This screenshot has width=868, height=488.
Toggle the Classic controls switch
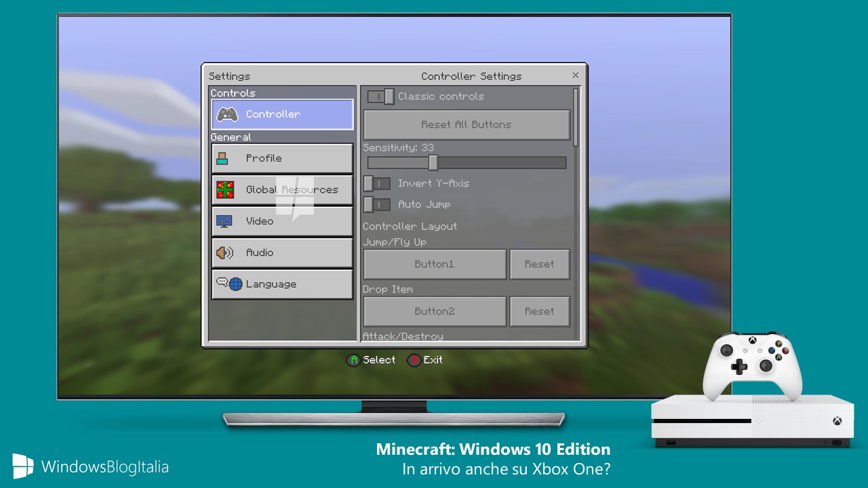(381, 96)
